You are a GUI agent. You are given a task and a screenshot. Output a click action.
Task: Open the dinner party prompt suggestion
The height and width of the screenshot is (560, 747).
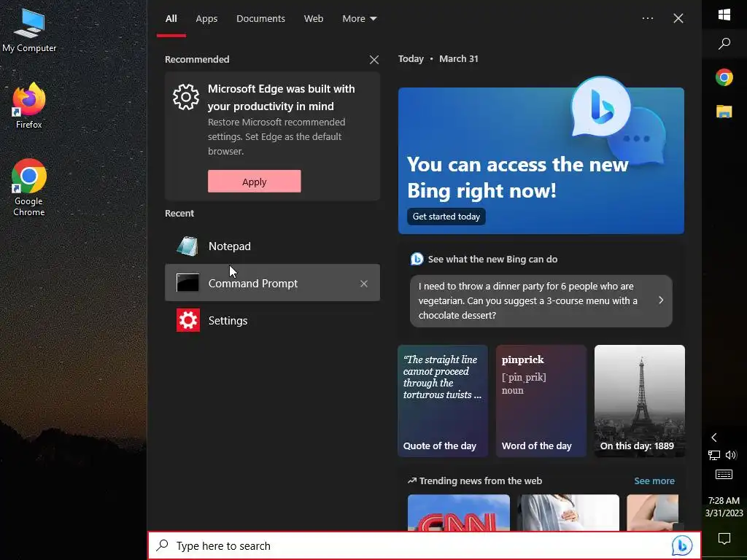pyautogui.click(x=541, y=301)
